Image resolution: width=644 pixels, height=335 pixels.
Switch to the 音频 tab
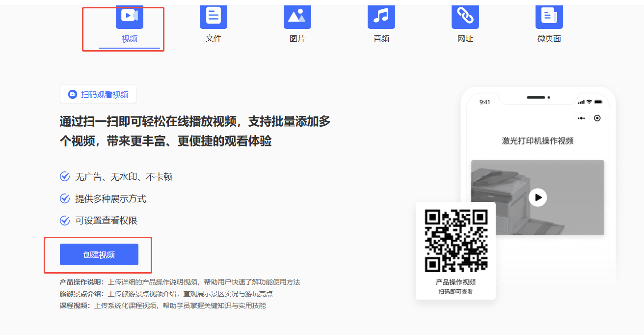click(x=381, y=38)
